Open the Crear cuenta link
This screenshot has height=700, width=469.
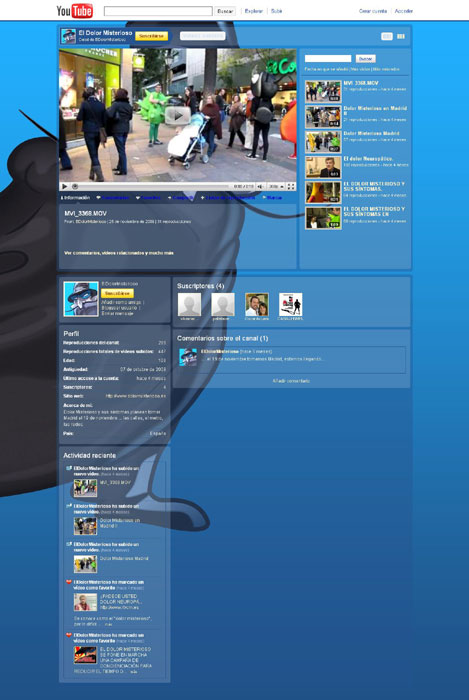click(373, 11)
